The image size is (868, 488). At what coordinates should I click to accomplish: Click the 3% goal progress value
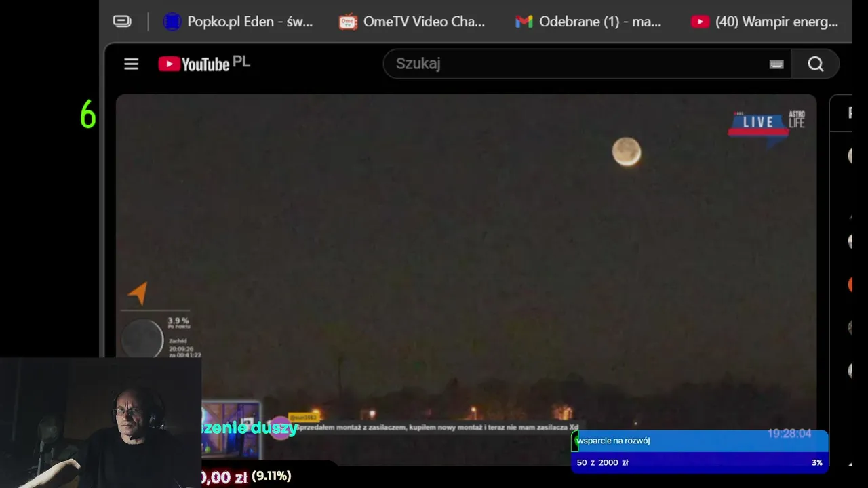[816, 462]
